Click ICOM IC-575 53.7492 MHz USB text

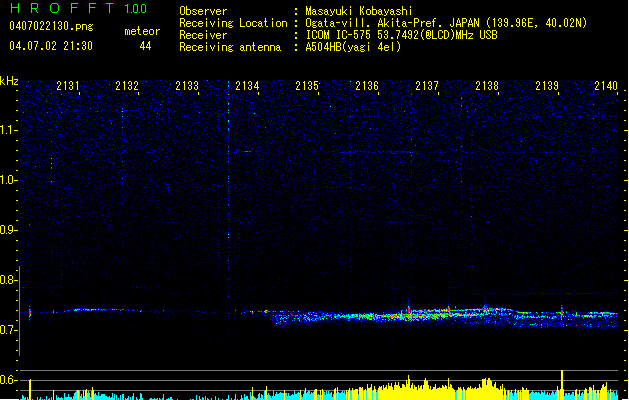pyautogui.click(x=401, y=35)
